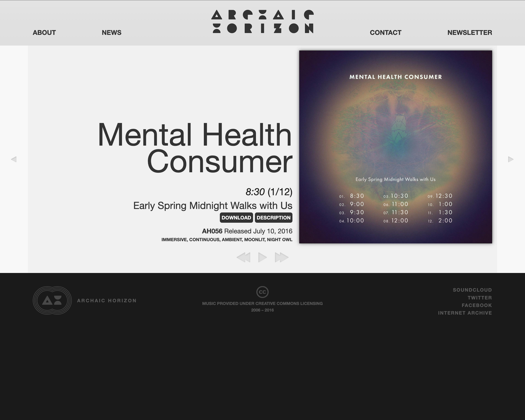Image resolution: width=525 pixels, height=420 pixels.
Task: Open the Twitter footer link
Action: coord(479,298)
